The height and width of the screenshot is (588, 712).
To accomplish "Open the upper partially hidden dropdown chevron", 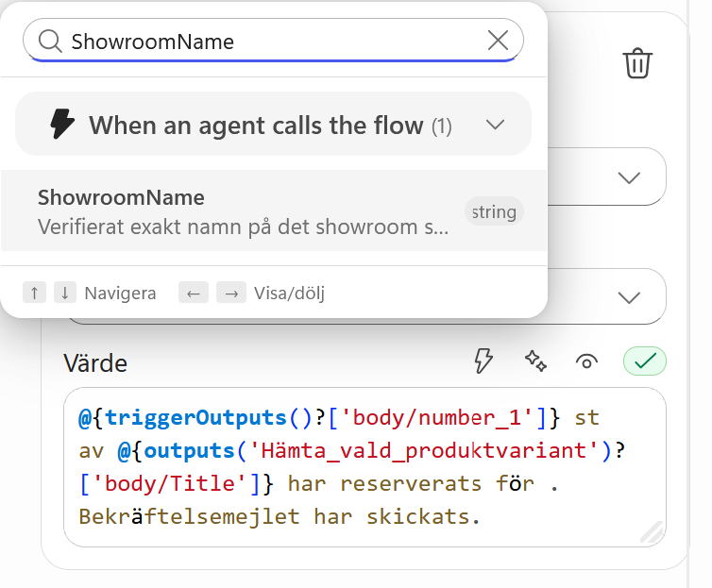I will point(629,177).
